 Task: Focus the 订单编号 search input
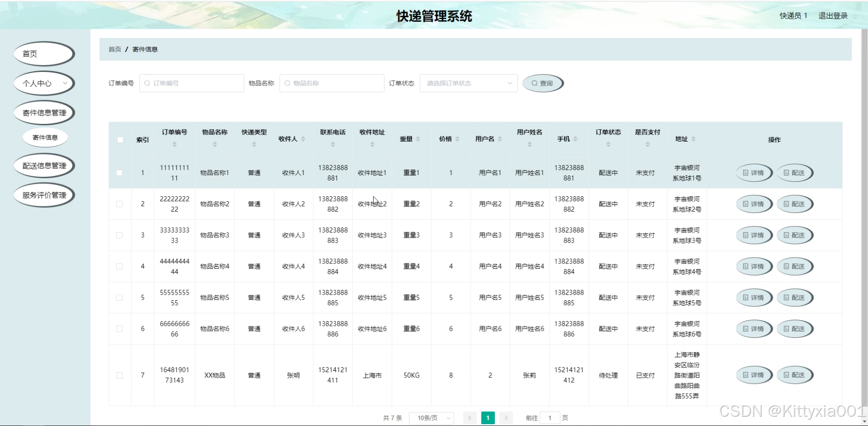coord(192,84)
